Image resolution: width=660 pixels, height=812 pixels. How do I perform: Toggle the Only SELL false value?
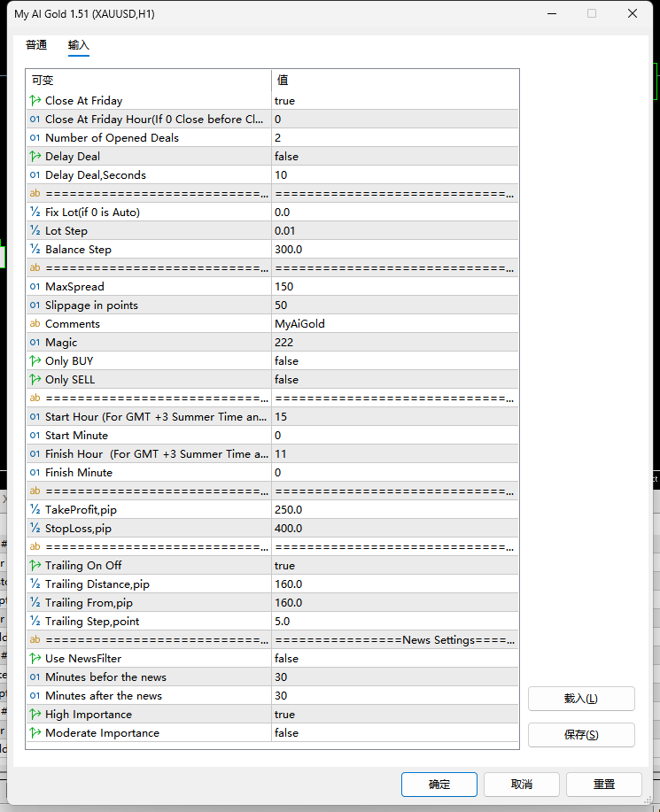point(395,380)
